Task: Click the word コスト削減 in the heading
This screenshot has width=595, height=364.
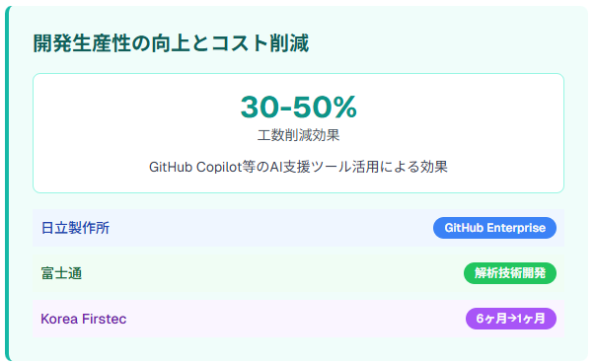Action: [x=260, y=42]
